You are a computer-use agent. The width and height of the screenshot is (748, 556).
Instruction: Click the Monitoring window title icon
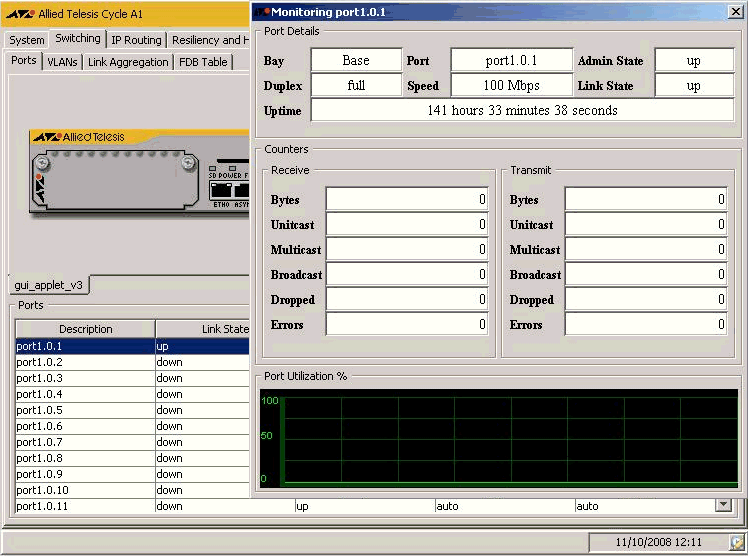click(x=262, y=12)
